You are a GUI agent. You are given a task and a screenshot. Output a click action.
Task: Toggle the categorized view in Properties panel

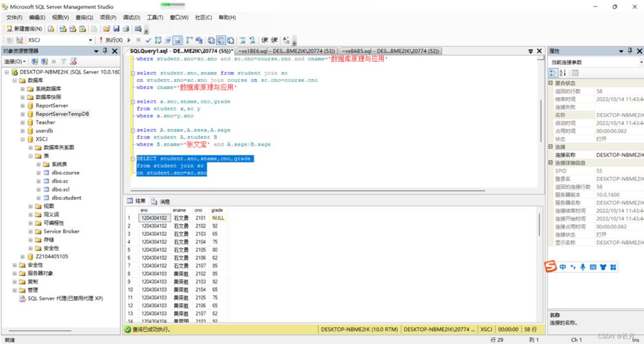(x=553, y=73)
